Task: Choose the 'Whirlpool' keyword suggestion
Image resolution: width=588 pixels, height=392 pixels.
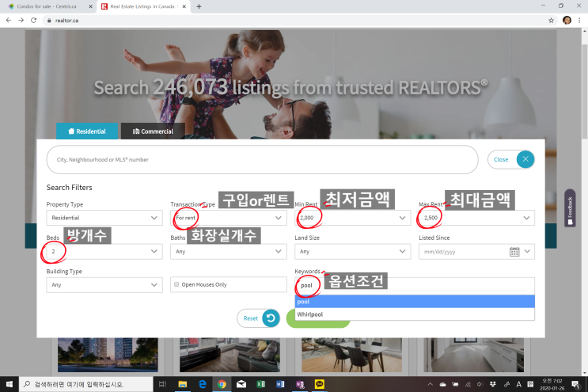Action: [x=415, y=314]
